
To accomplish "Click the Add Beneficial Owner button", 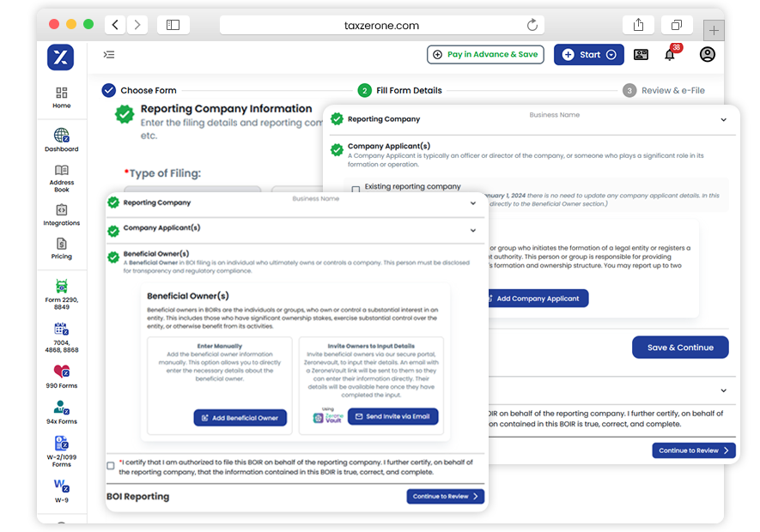I will click(x=240, y=418).
